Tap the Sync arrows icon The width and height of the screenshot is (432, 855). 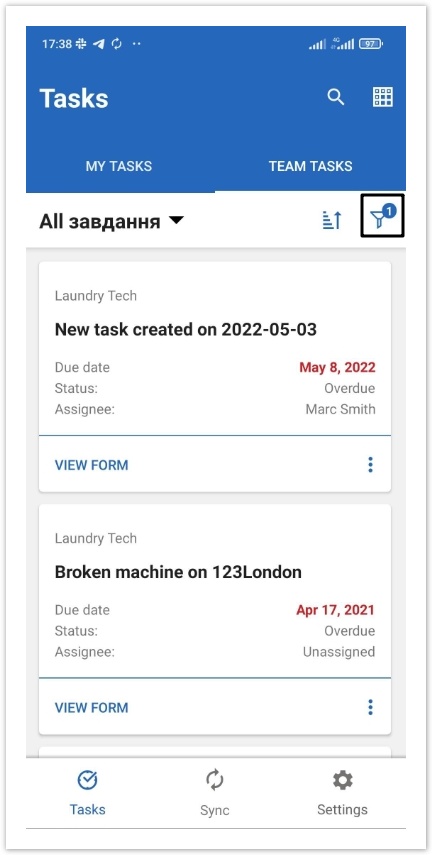point(214,780)
